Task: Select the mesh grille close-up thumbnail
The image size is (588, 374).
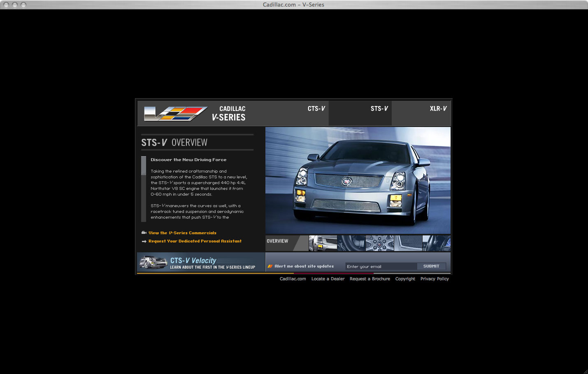Action: (408, 243)
